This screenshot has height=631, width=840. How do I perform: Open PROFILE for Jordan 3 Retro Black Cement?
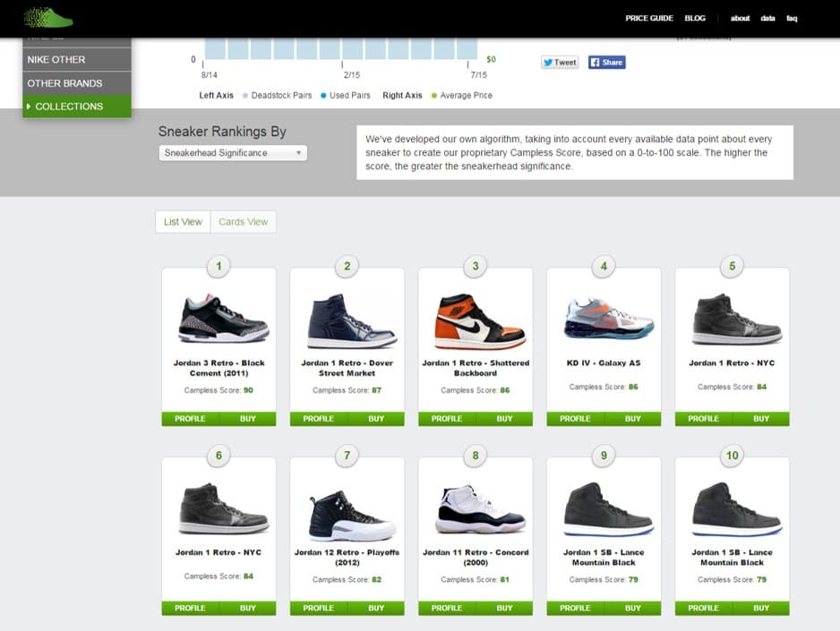click(190, 419)
